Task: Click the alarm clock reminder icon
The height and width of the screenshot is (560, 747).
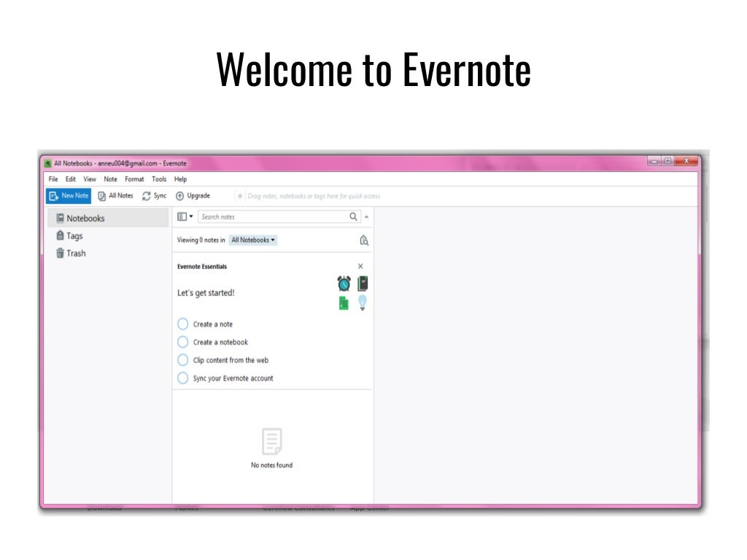Action: pos(344,284)
